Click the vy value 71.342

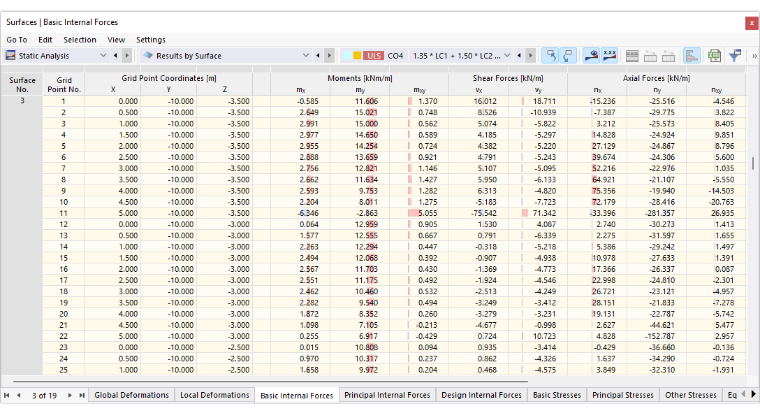(x=543, y=213)
